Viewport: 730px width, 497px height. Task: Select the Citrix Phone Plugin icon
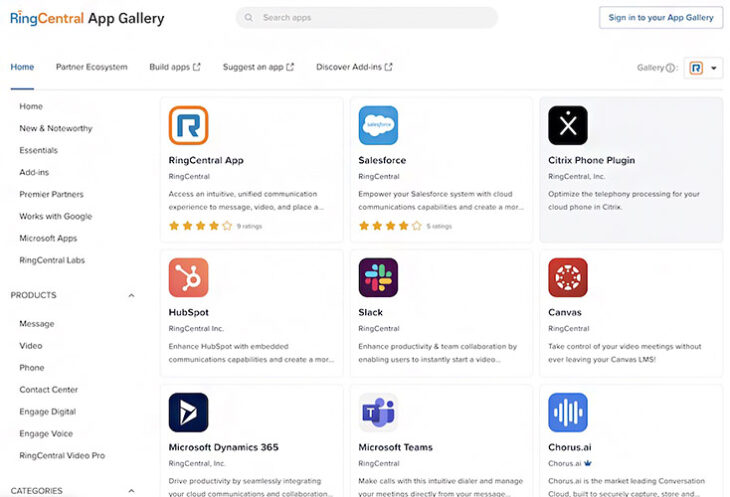(x=568, y=125)
